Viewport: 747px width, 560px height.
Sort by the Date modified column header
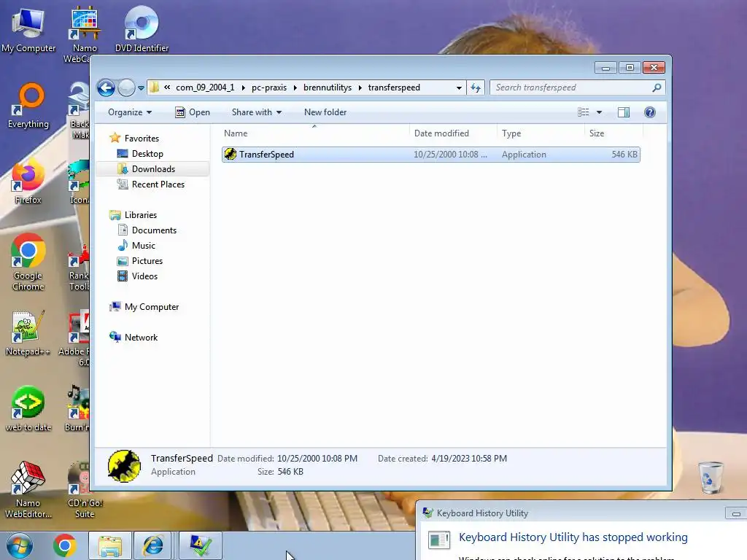[x=452, y=133]
